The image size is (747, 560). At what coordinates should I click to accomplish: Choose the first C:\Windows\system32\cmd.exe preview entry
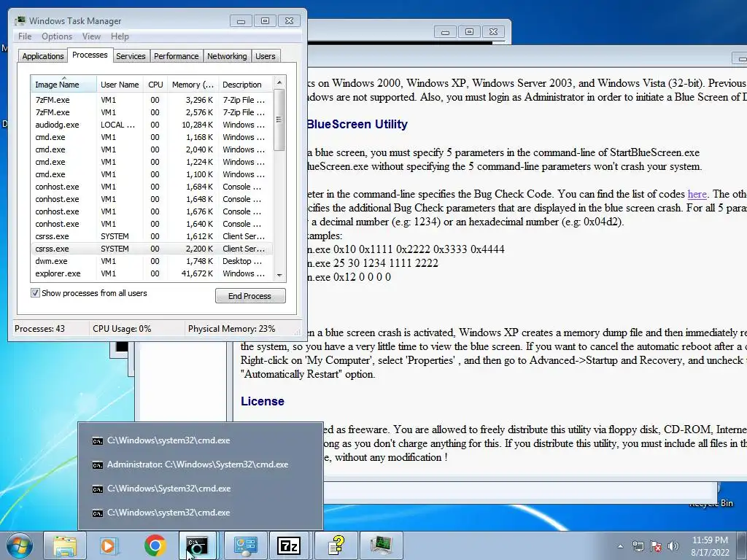pyautogui.click(x=200, y=440)
